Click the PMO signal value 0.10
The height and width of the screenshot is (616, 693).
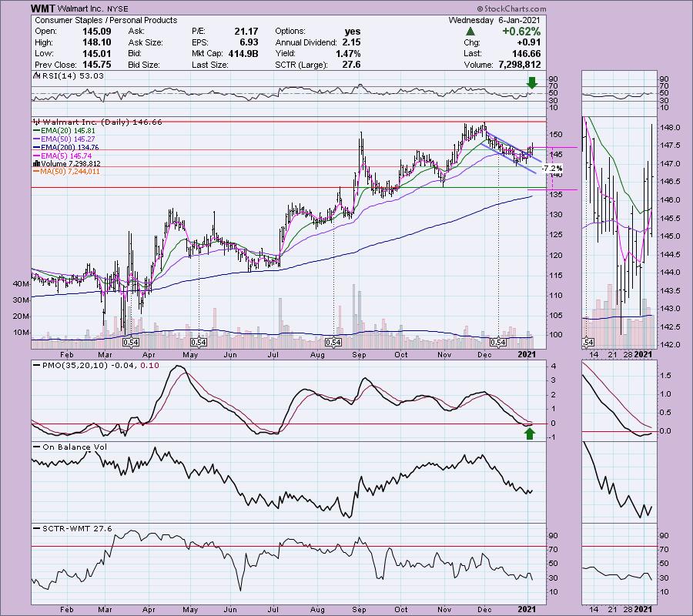tap(150, 366)
